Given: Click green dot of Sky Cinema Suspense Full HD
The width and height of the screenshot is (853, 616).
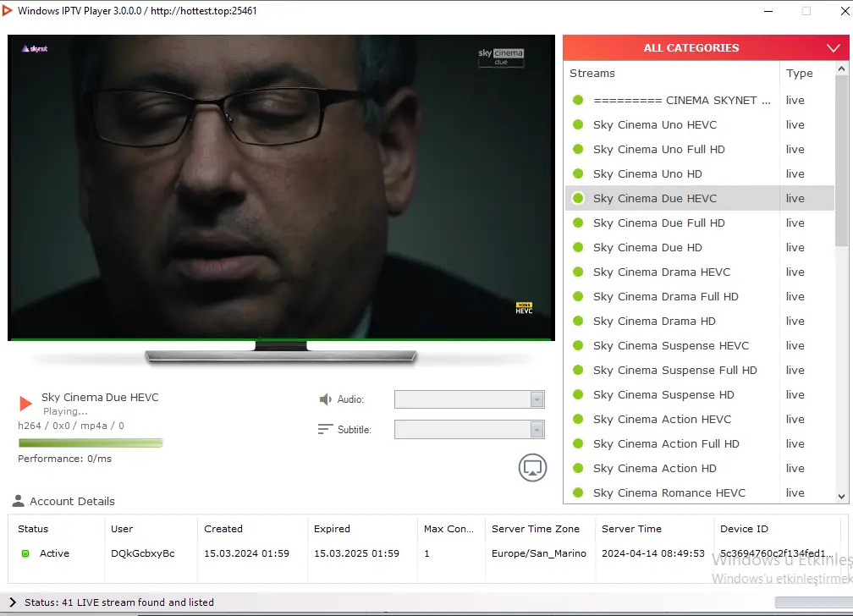Looking at the screenshot, I should click(x=578, y=370).
